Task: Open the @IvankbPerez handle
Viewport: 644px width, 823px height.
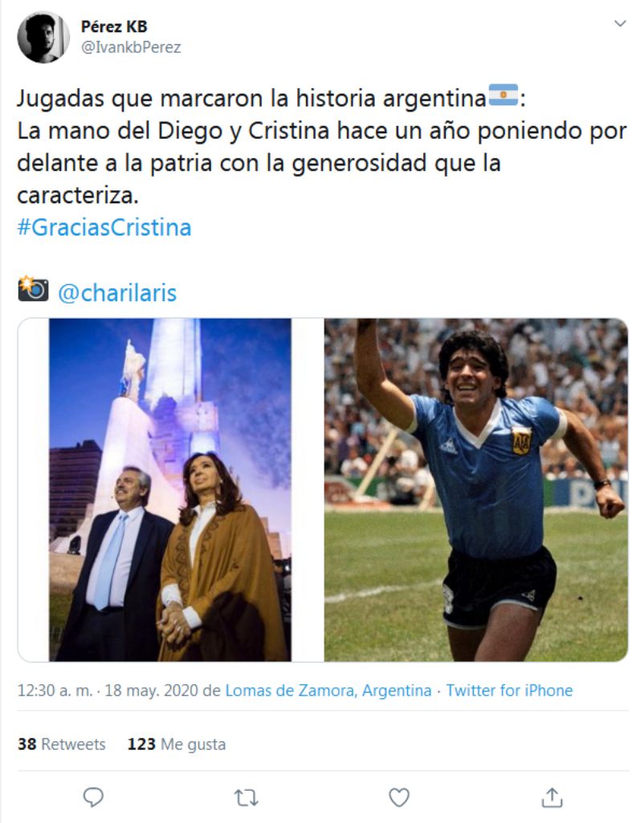Action: pos(131,47)
